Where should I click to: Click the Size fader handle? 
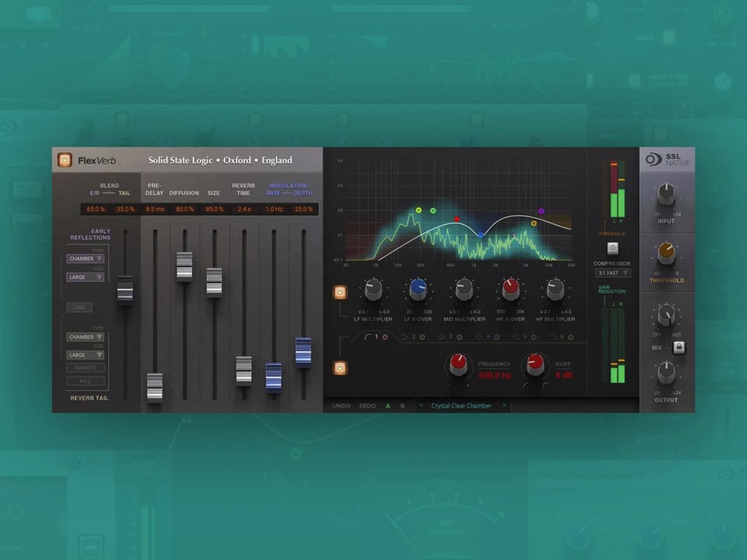(x=214, y=282)
